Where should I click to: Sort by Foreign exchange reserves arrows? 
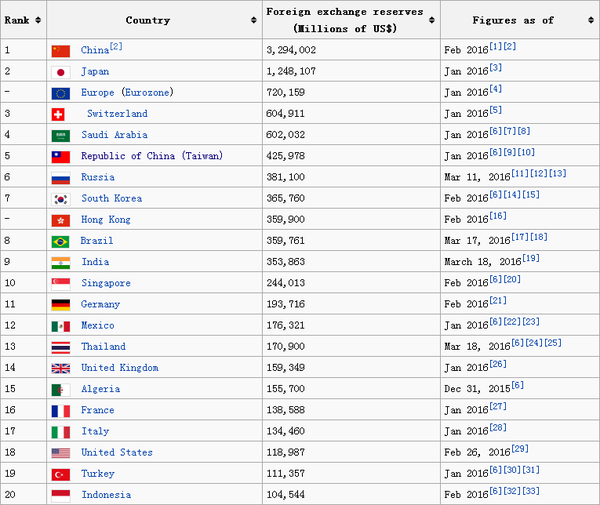click(432, 20)
